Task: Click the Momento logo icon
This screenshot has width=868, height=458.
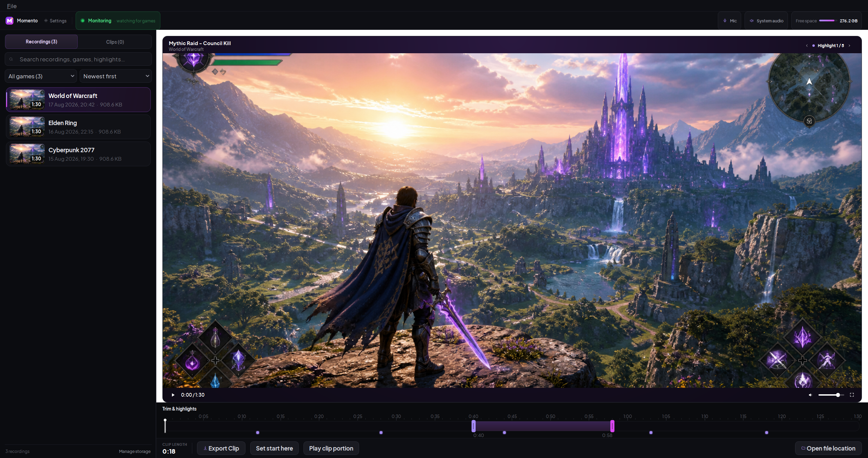Action: pos(9,21)
